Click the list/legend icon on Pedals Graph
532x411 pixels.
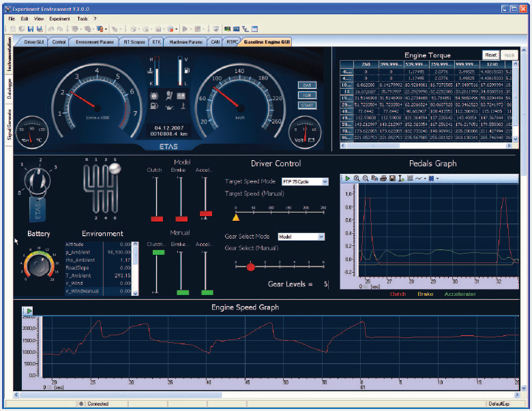(410, 179)
